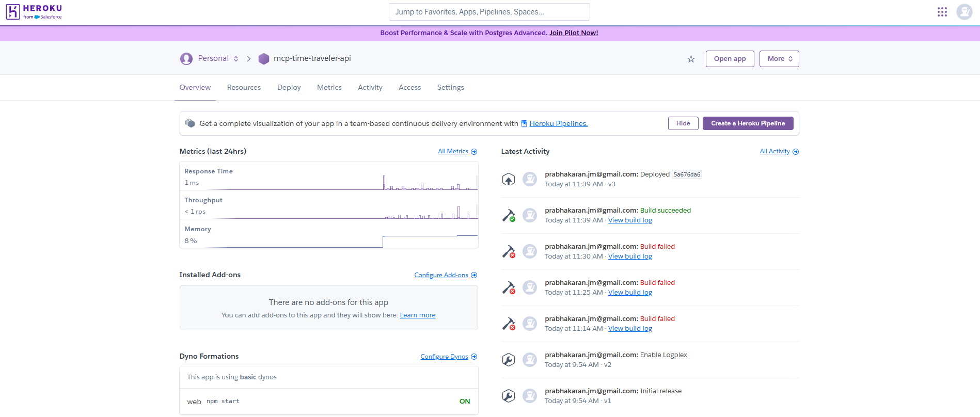Viewport: 980px width, 417px height.
Task: Click the deploy icon for v3 deployment
Action: pos(509,179)
